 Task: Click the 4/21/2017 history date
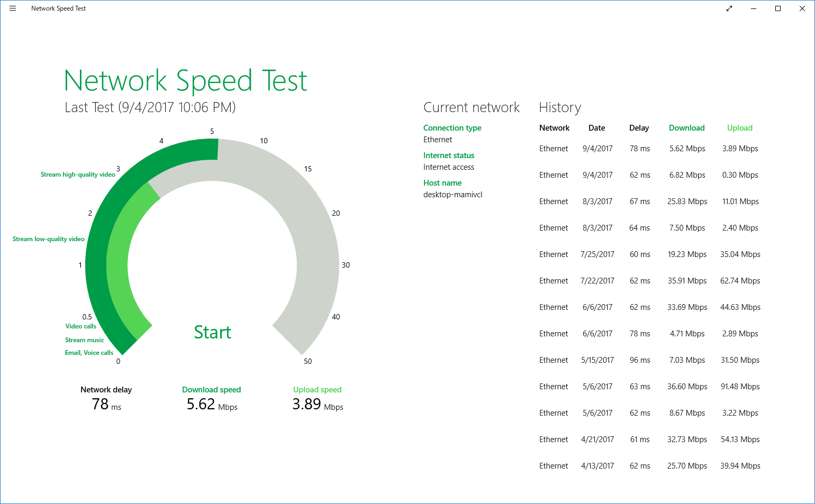point(597,439)
